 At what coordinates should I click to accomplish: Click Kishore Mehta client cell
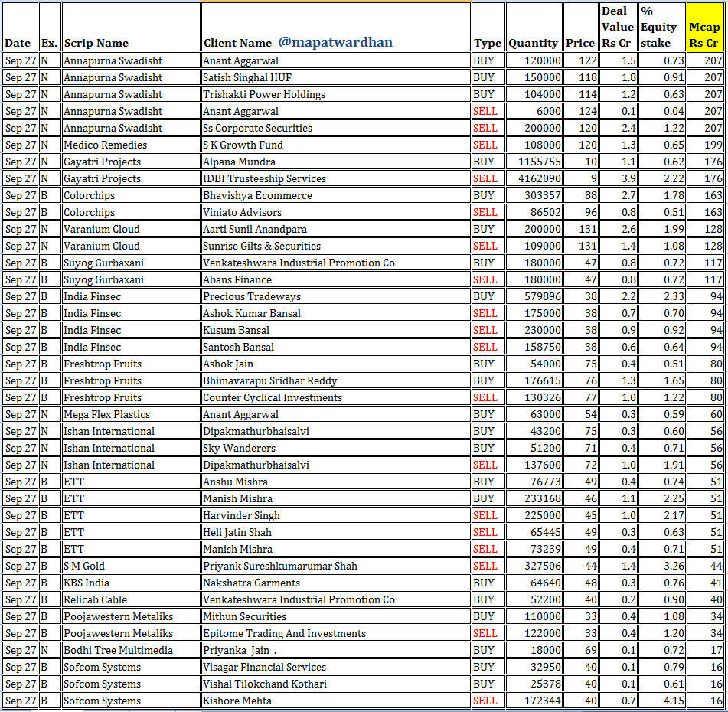(x=336, y=701)
